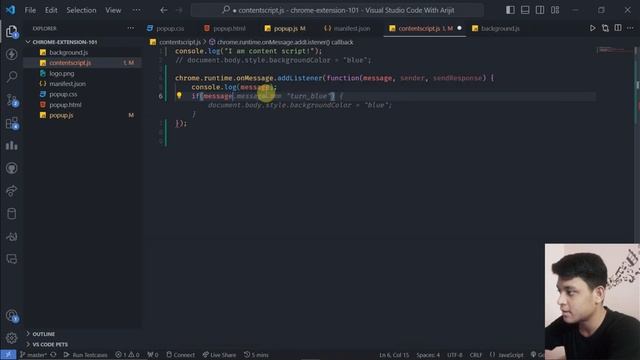The height and width of the screenshot is (360, 640).
Task: Open the Selection menu
Action: 81,10
